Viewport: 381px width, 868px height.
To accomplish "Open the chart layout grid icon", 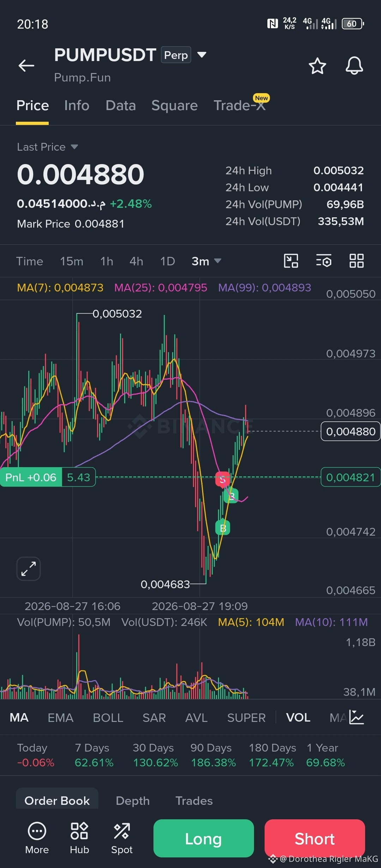I will point(356,261).
